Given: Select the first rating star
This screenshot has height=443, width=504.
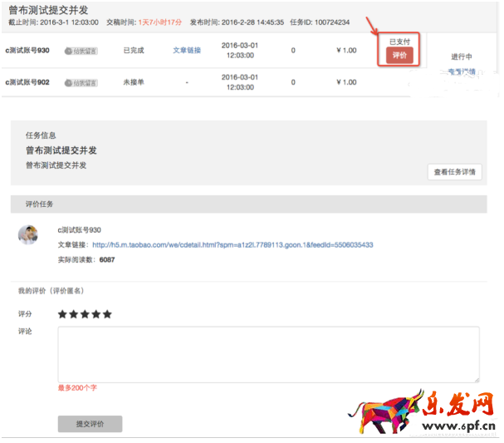Looking at the screenshot, I should point(63,314).
